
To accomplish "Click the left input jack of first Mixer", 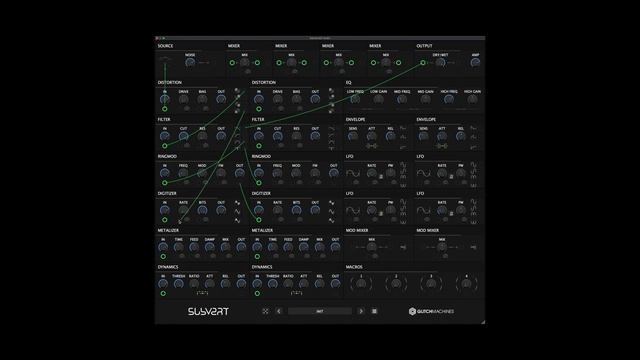I will coord(232,63).
